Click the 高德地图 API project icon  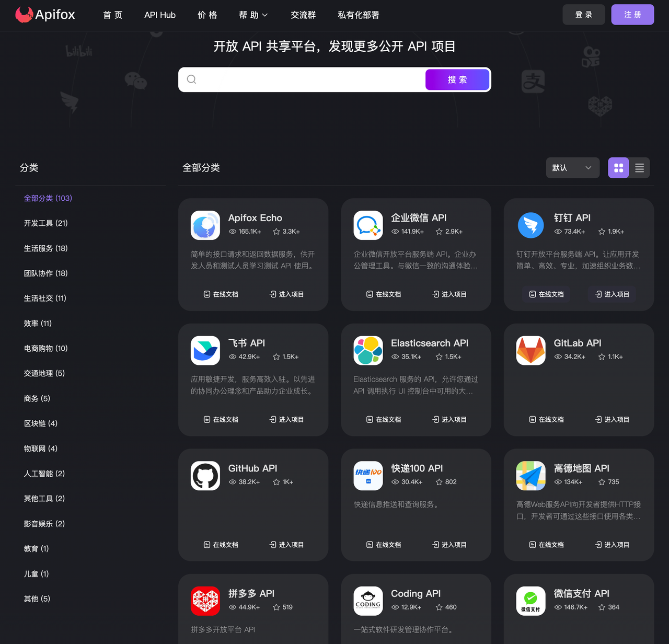point(530,475)
